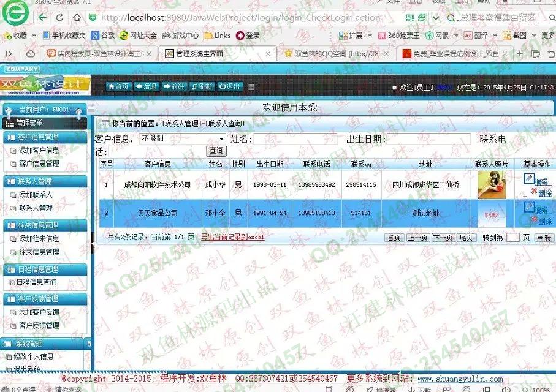This screenshot has width=556, height=392.
Task: Reload page with browser refresh icon
Action: (59, 17)
